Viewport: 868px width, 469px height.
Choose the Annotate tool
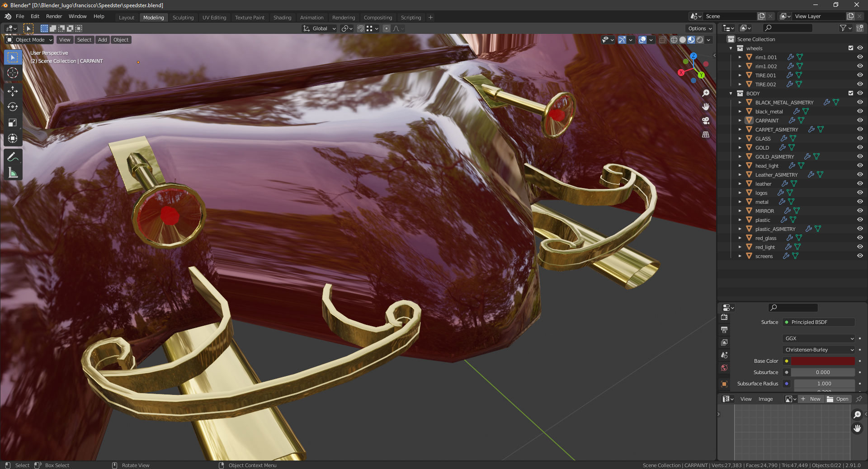13,157
